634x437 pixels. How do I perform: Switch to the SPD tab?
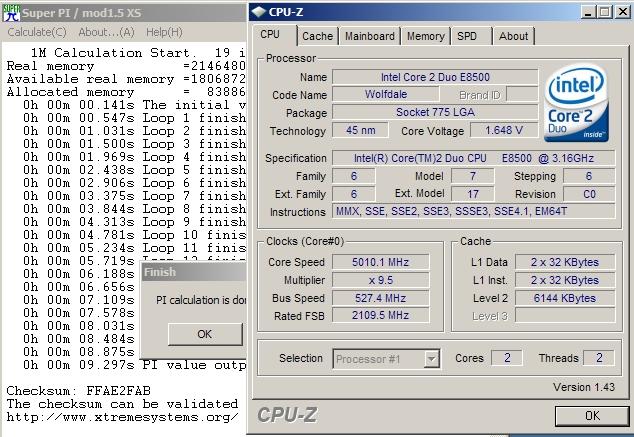pos(467,36)
